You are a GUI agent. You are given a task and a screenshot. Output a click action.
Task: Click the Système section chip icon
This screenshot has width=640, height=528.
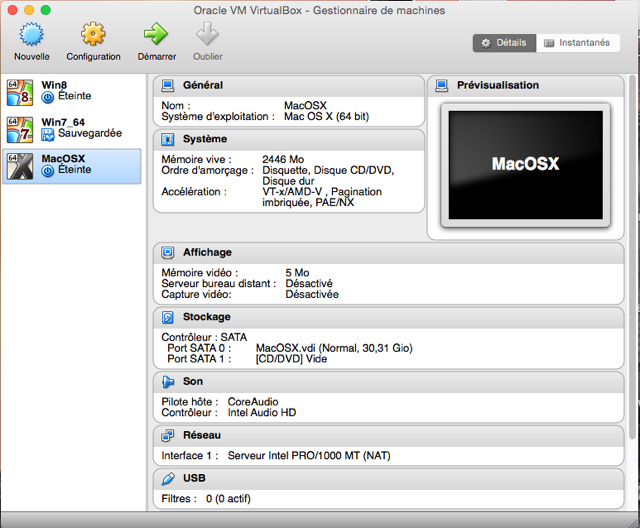pos(167,139)
